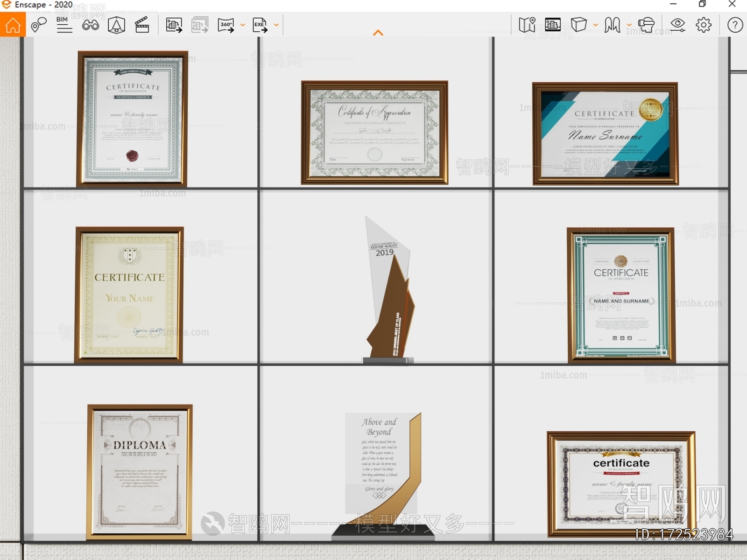Open the Help question mark icon
The height and width of the screenshot is (560, 747).
coord(735,25)
